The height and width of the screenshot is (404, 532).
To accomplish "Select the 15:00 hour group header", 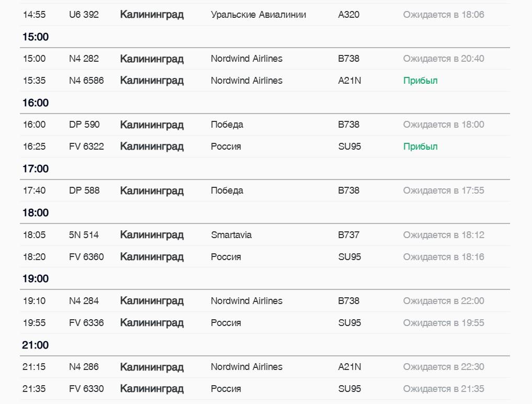I will point(35,37).
